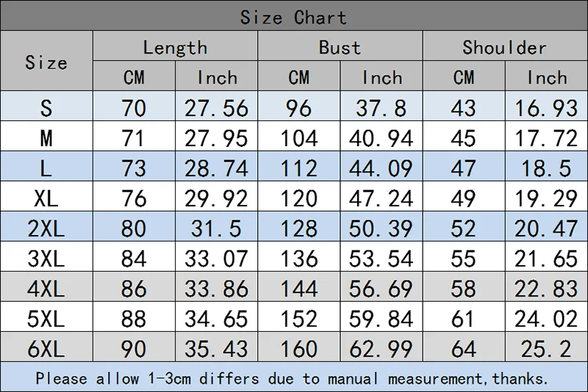
Task: Click the 27.56 inch length cell
Action: pyautogui.click(x=216, y=108)
